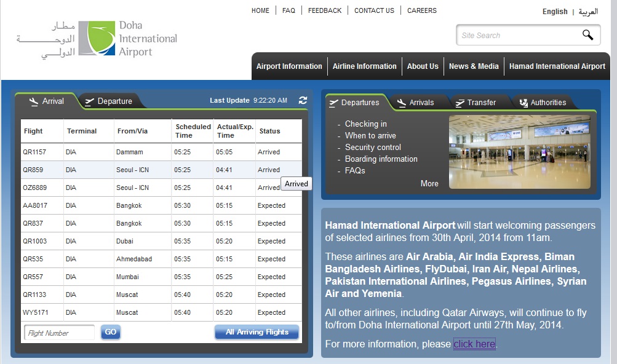Viewport: 617px width, 364px height.
Task: Select English language
Action: 555,12
